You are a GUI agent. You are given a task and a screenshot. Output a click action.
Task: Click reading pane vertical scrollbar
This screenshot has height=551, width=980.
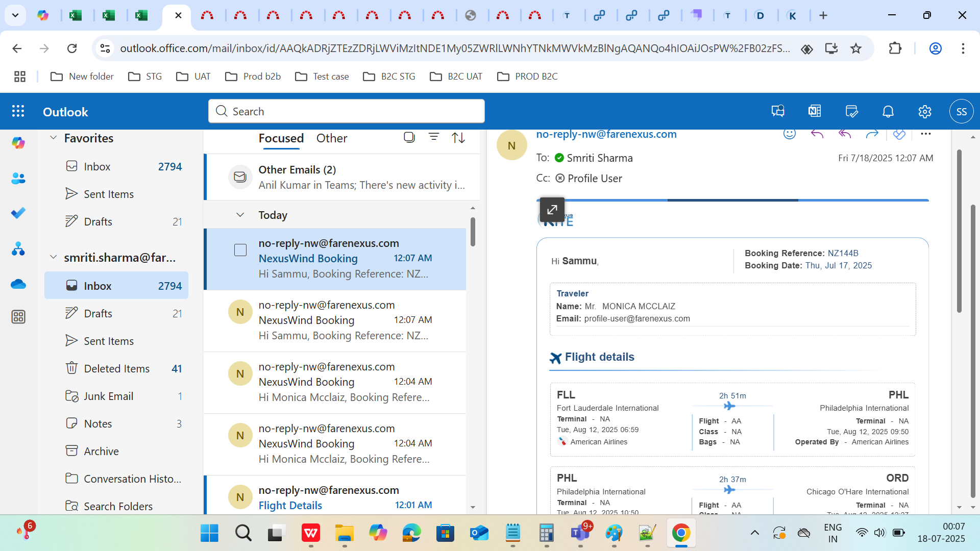coord(959,232)
